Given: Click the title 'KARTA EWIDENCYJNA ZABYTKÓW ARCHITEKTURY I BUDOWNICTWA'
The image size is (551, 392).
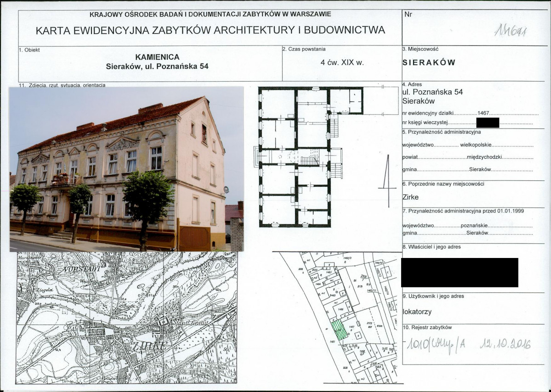Looking at the screenshot, I should pos(210,30).
